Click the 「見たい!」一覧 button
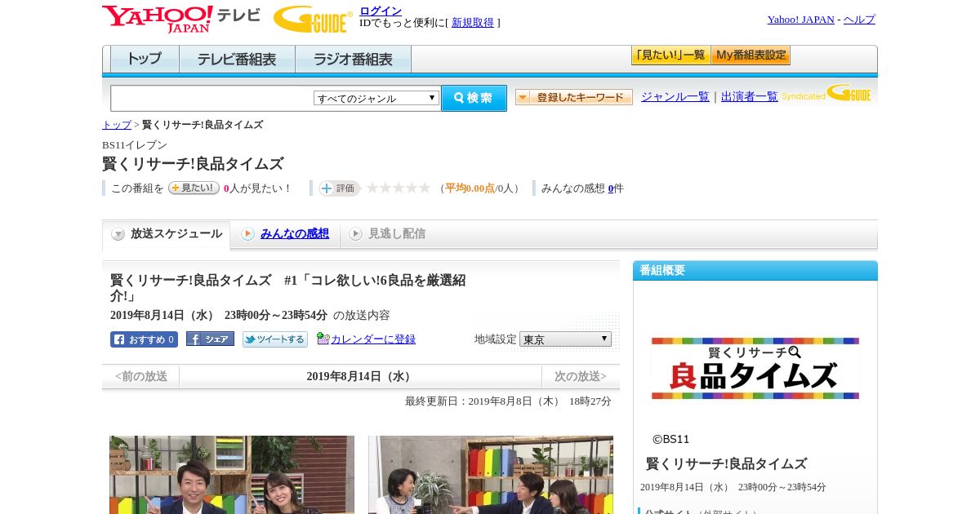Screen dimensions: 980x514 (670, 55)
